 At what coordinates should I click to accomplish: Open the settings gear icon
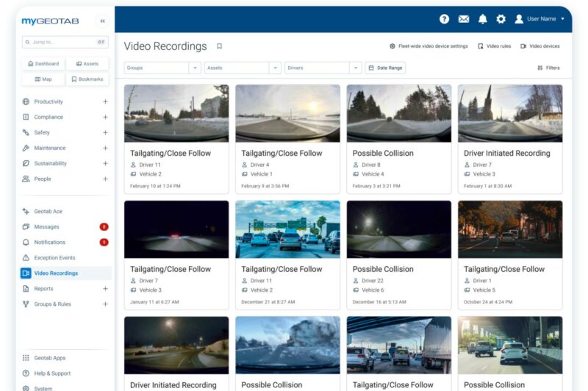501,19
